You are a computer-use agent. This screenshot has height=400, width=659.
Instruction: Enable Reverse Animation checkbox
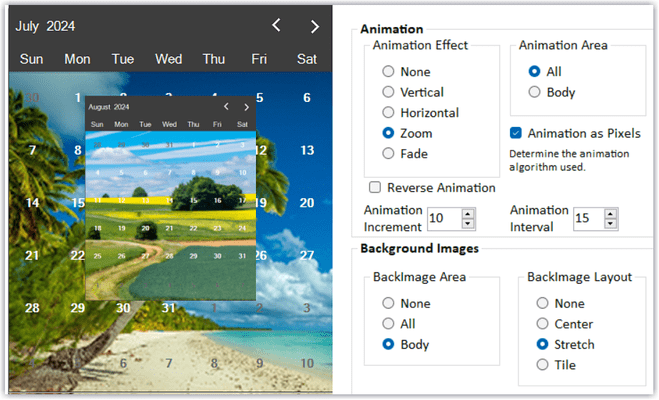(x=374, y=187)
